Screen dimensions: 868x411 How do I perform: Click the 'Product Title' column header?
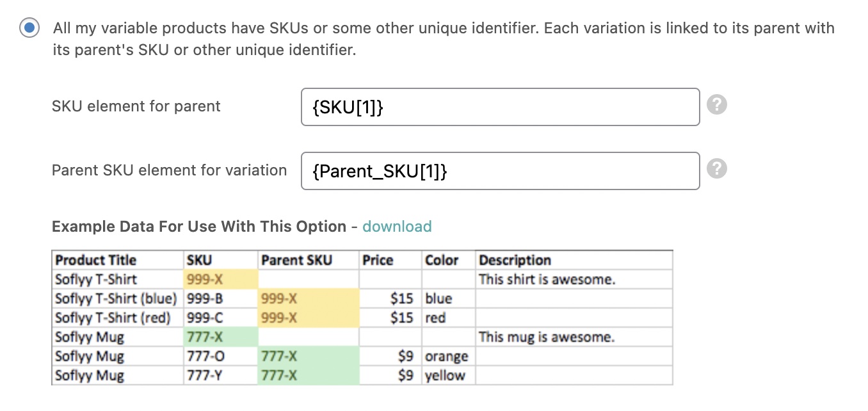tap(95, 260)
